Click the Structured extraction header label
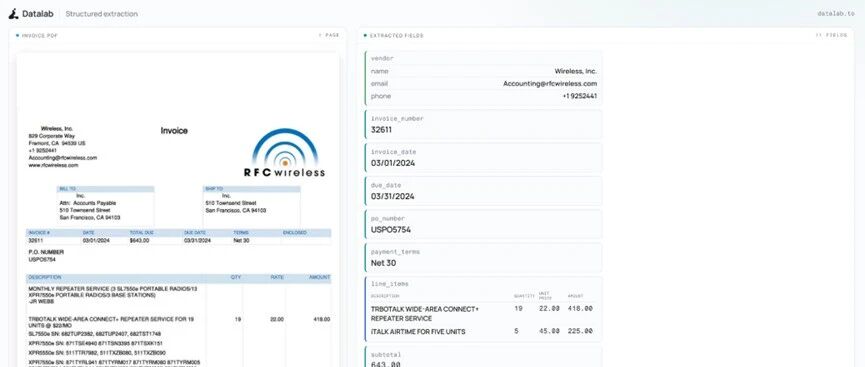865x367 pixels. click(102, 14)
